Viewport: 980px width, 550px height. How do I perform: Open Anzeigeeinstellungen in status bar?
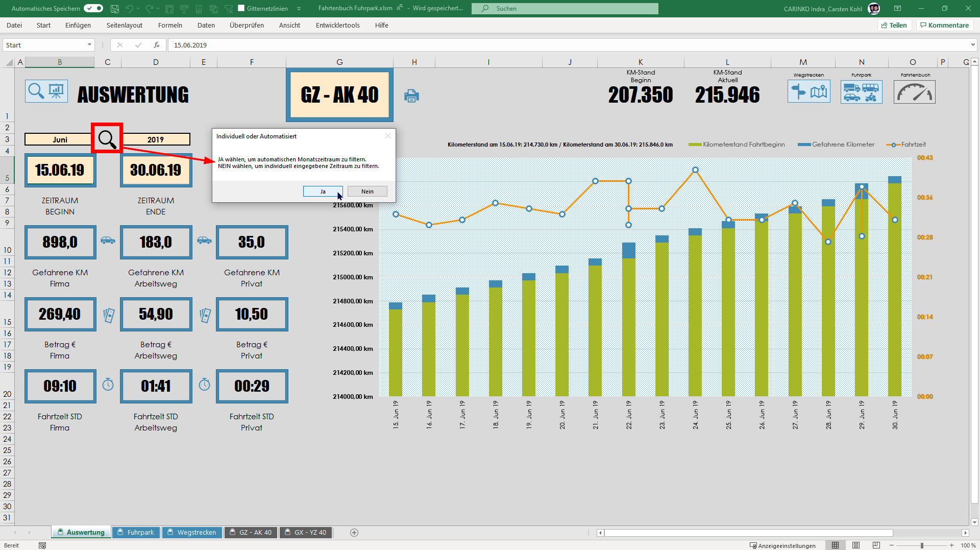(x=782, y=545)
